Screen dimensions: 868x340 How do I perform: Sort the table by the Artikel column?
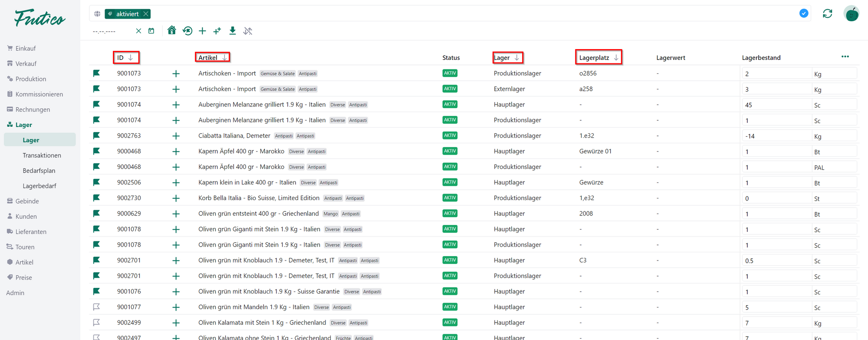click(x=212, y=57)
